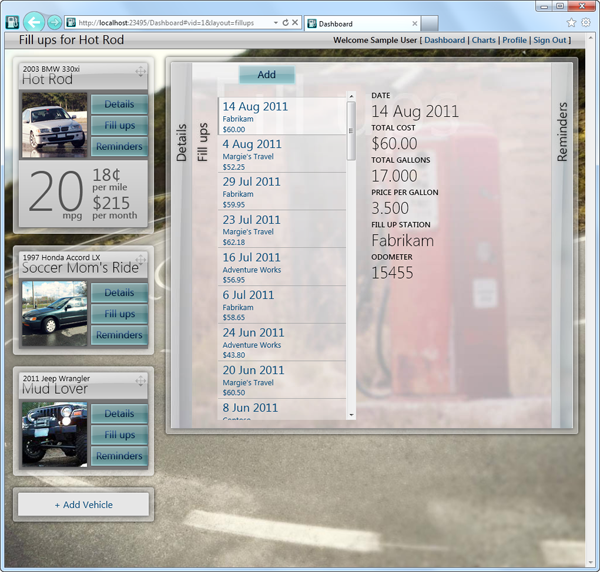Select the 14 Aug 2011 Fabrikam fill up
The width and height of the screenshot is (600, 572).
(x=282, y=116)
